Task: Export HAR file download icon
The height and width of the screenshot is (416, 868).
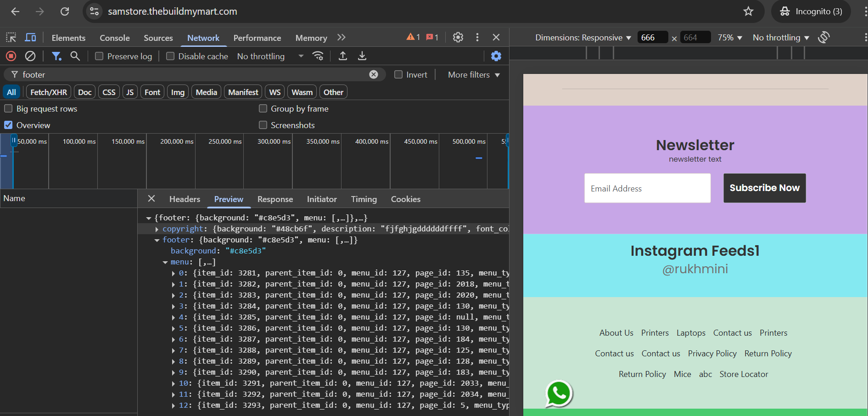Action: coord(362,56)
